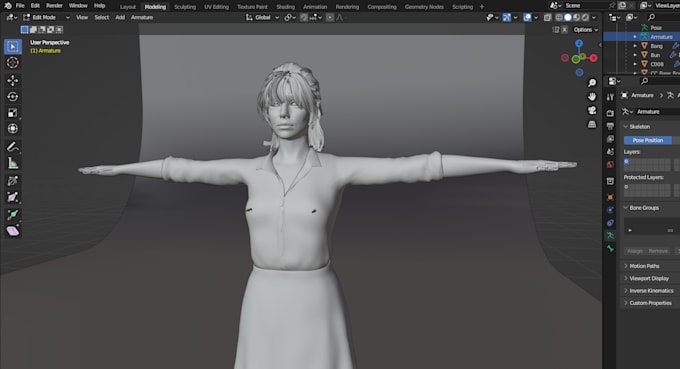
Task: Toggle the camera view icon
Action: pyautogui.click(x=592, y=110)
